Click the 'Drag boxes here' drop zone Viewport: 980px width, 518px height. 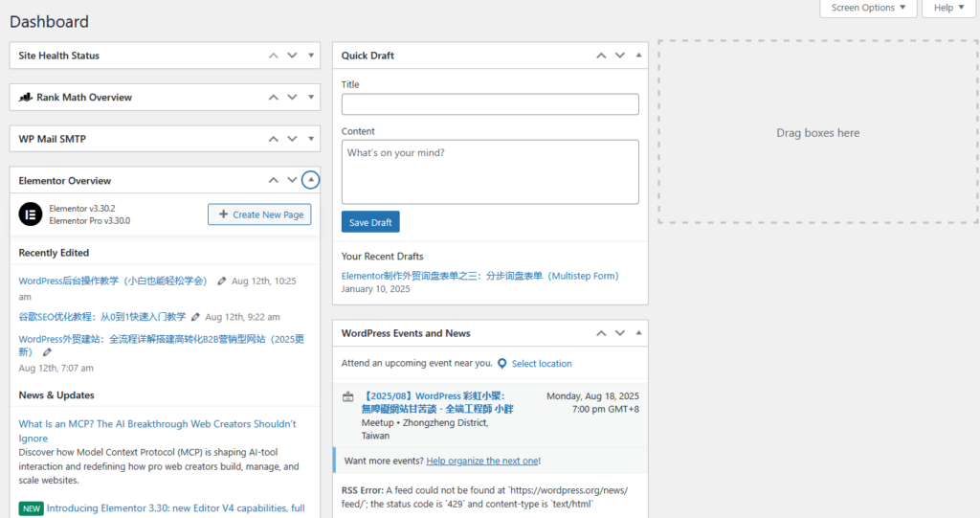click(x=817, y=132)
